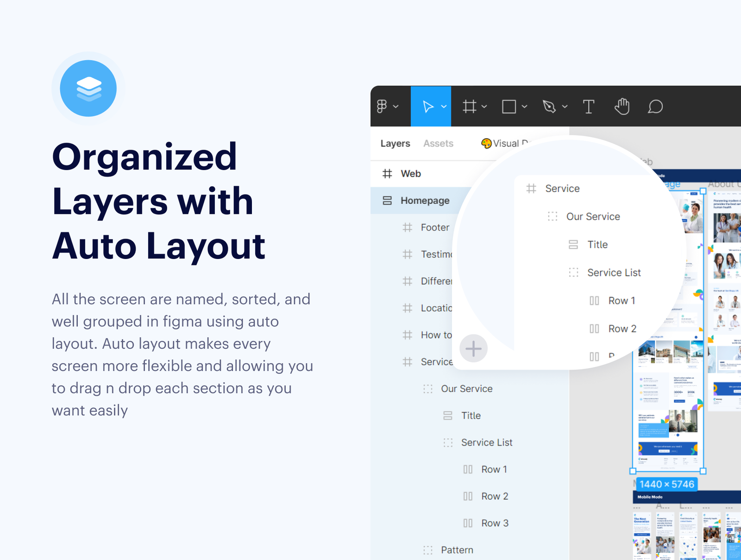
Task: Select the Rectangle shape tool
Action: tap(509, 107)
